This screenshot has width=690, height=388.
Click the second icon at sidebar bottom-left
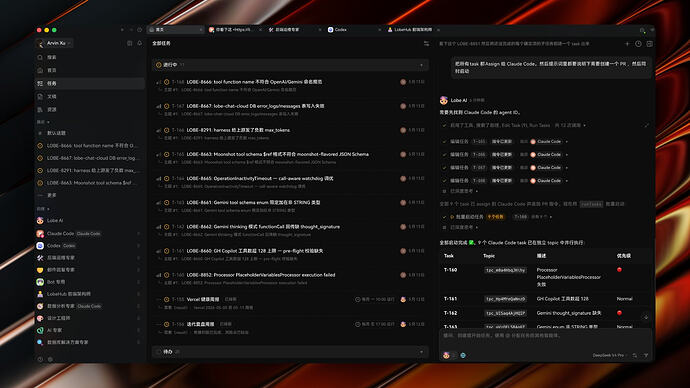coord(50,359)
